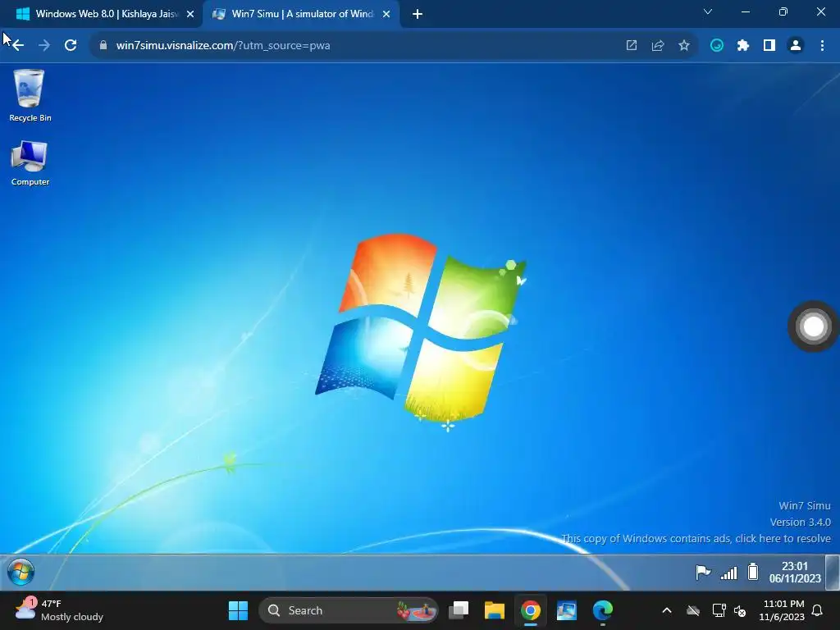Open the Extensions puzzle piece menu
This screenshot has width=840, height=630.
[743, 46]
